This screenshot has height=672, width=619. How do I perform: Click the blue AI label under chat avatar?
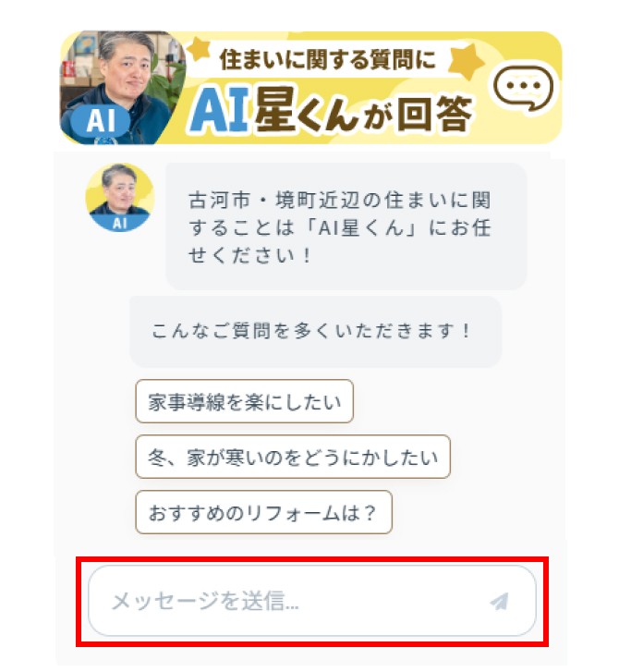click(120, 223)
